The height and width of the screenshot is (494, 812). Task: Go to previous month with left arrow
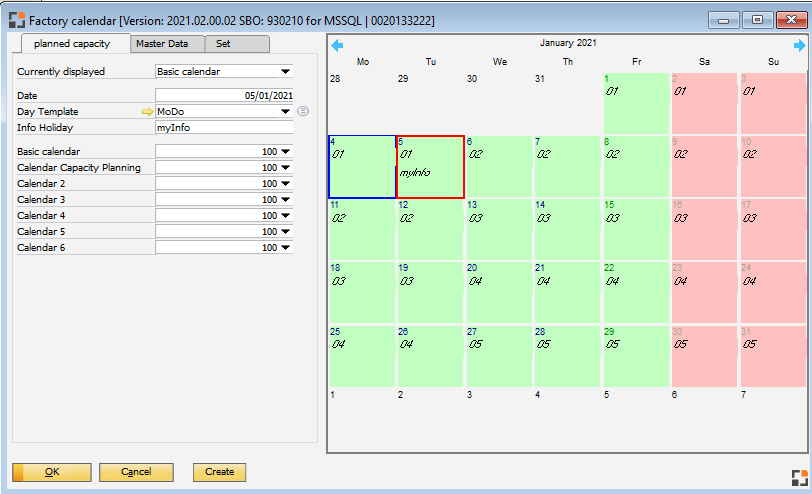click(x=337, y=46)
